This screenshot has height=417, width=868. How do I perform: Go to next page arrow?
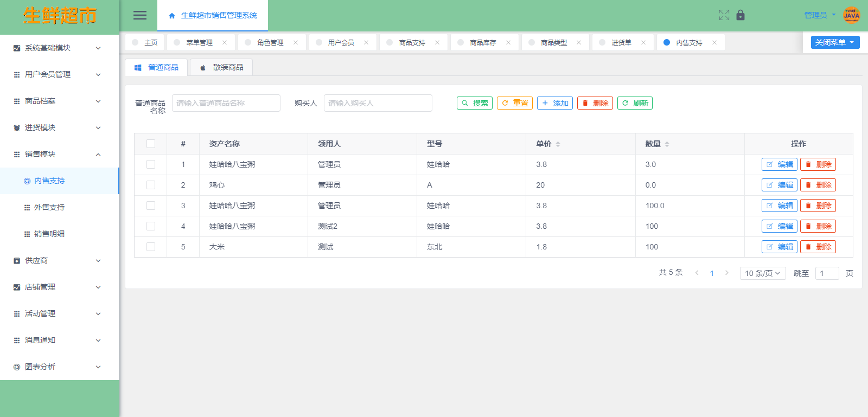726,273
